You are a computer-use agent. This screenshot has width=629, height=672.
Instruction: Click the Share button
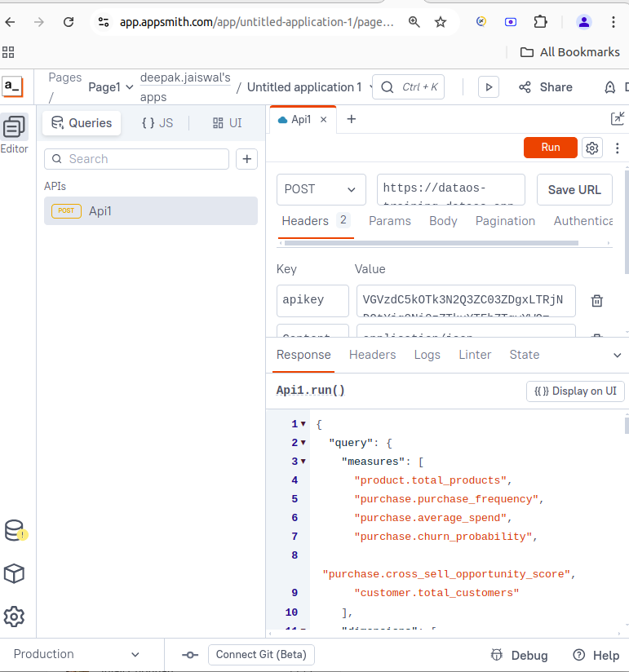point(546,87)
